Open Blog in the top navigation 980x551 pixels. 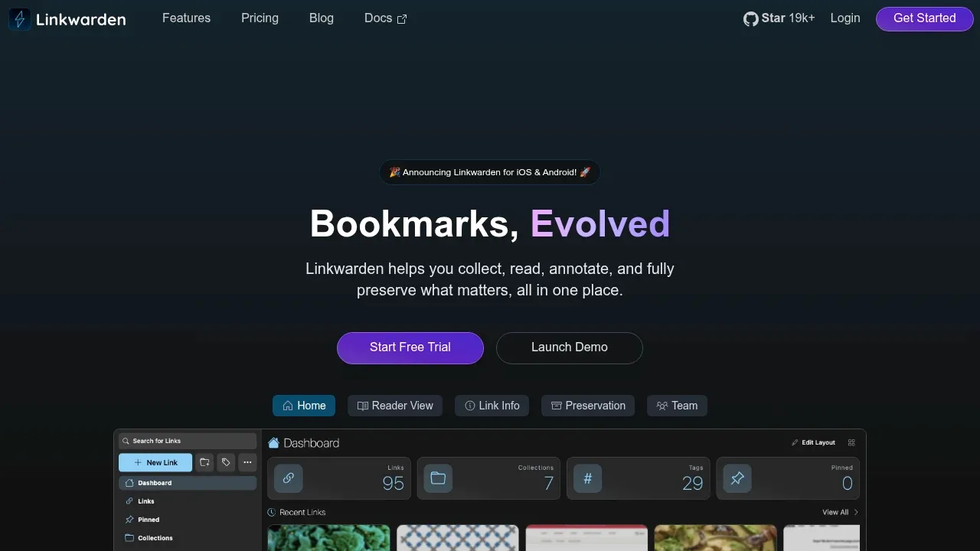point(322,18)
